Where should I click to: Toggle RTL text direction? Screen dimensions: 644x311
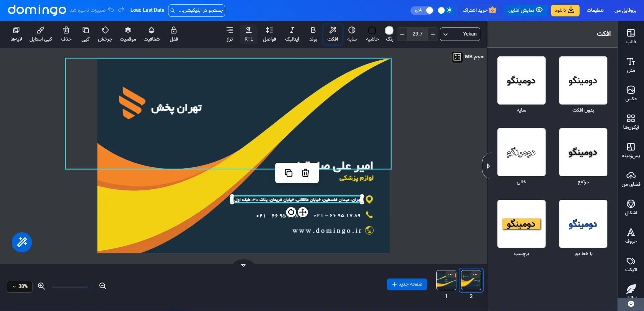[x=249, y=34]
